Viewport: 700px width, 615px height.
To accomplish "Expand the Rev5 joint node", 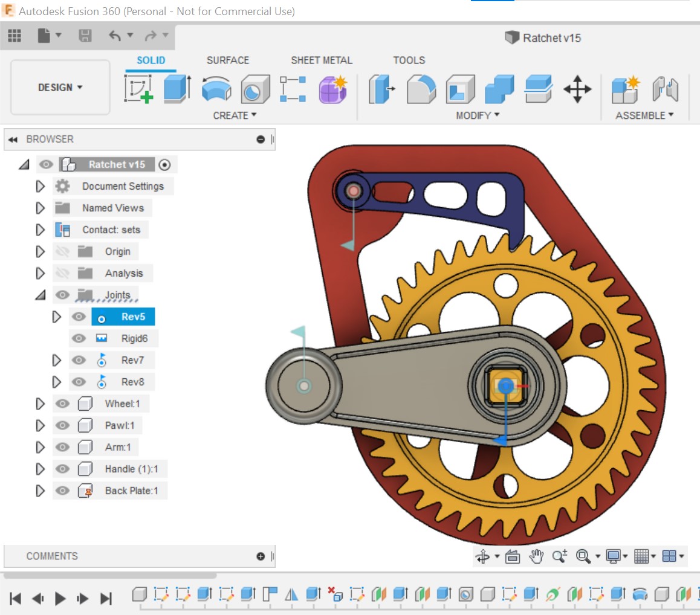I will point(57,317).
